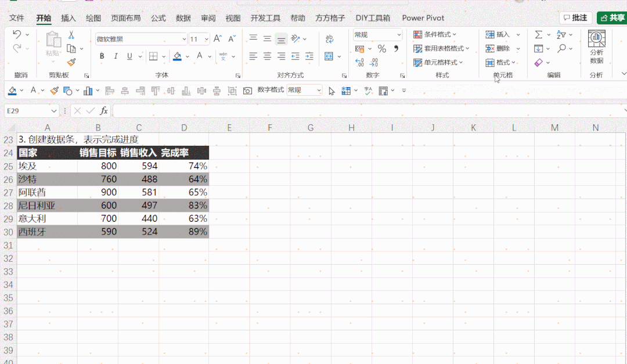
Task: Click the Clear eraser icon
Action: [539, 62]
